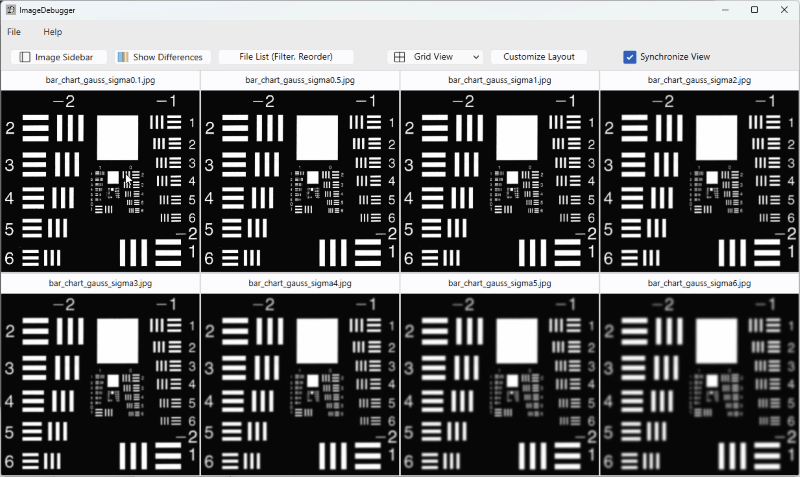Viewport: 800px width, 477px height.
Task: Maximize the ImageDebugger window
Action: click(x=754, y=10)
